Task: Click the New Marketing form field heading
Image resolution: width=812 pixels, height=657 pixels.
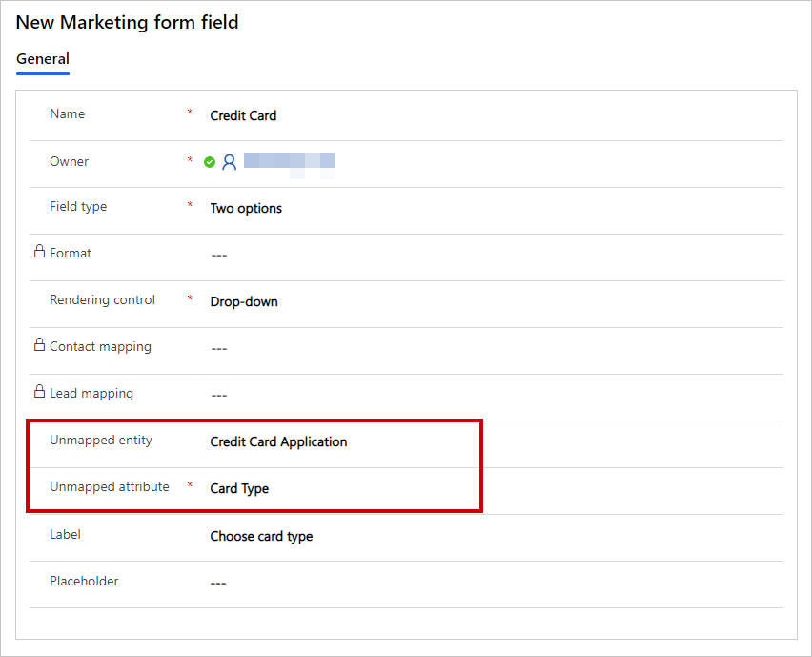Action: [127, 22]
